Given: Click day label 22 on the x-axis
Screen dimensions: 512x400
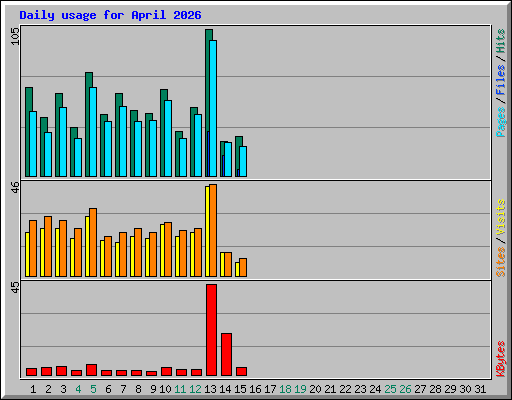Looking at the screenshot, I should point(345,389).
